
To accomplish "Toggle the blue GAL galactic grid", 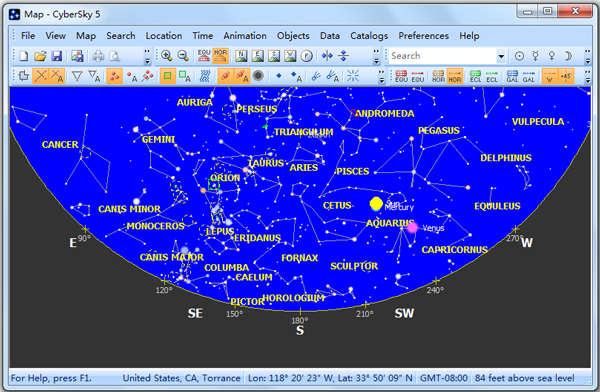I will click(512, 76).
